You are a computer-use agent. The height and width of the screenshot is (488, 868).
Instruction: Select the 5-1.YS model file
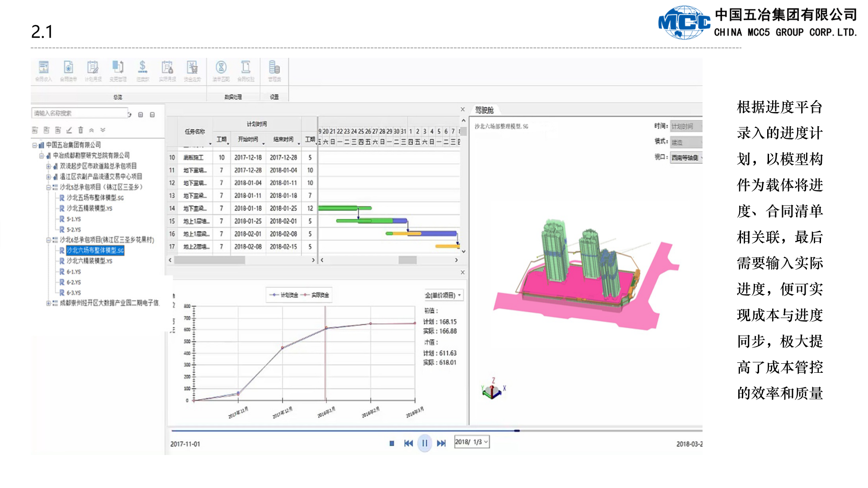click(x=74, y=219)
